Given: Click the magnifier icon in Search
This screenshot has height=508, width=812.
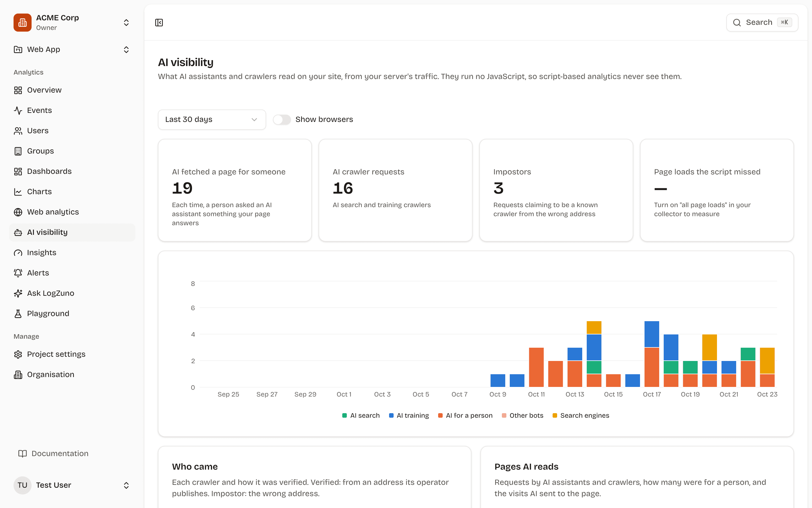Looking at the screenshot, I should [737, 23].
